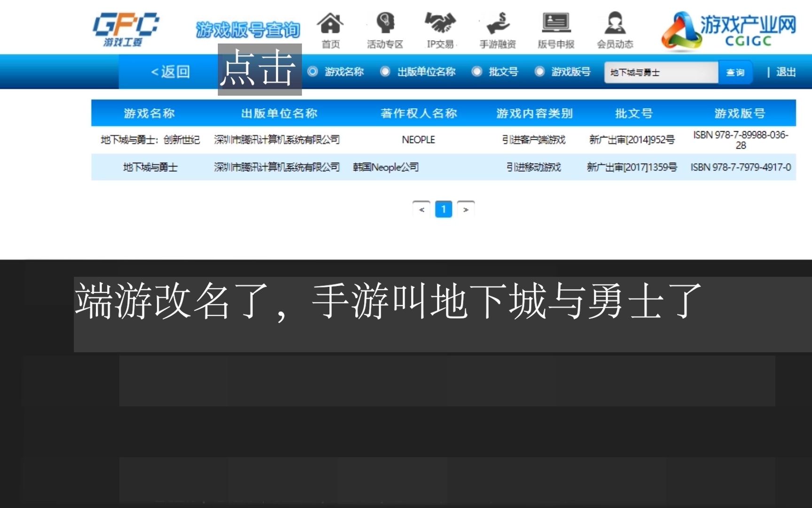Image resolution: width=812 pixels, height=508 pixels.
Task: Click the ISBN 978-7-7979-4917-0 cell
Action: tap(741, 167)
